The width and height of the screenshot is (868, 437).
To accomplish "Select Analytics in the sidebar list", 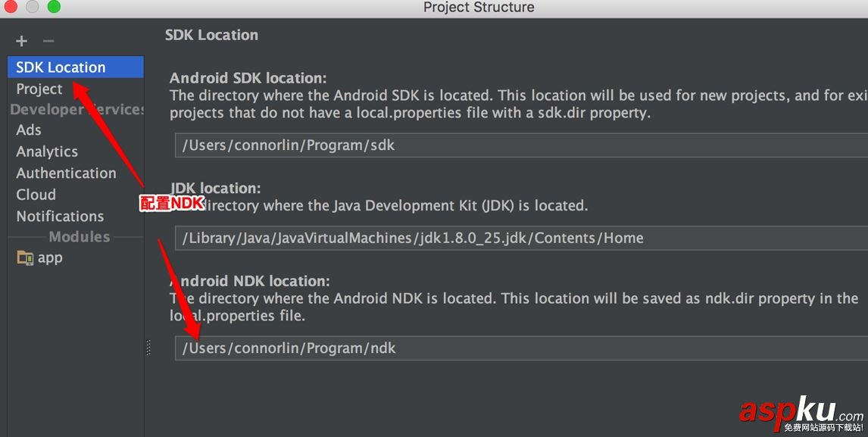I will pyautogui.click(x=47, y=151).
